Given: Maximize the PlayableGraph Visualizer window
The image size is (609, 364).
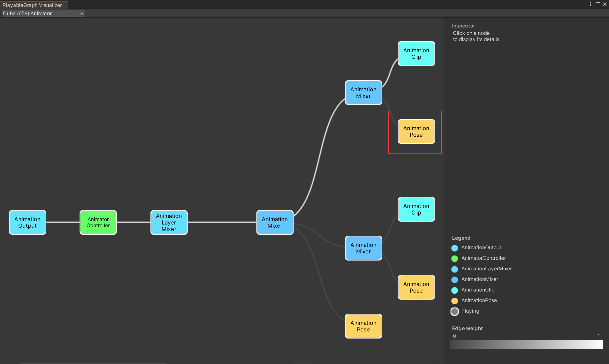Looking at the screenshot, I should click(x=598, y=4).
